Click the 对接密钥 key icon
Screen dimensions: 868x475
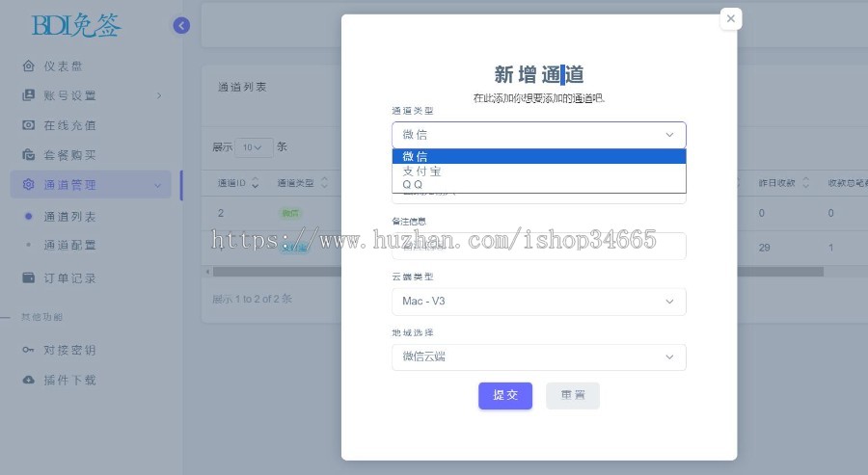point(28,350)
